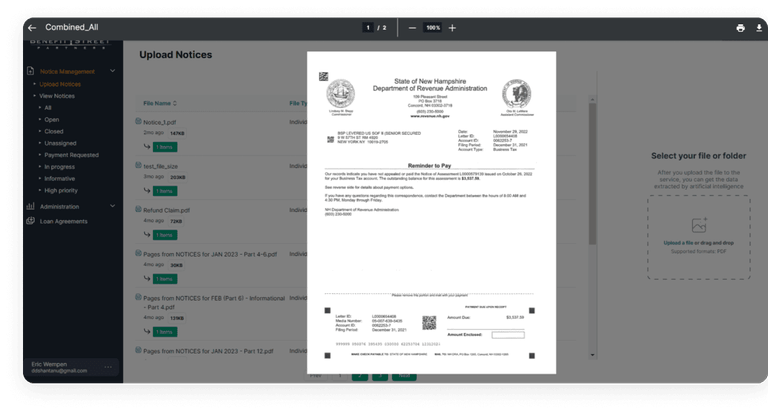The height and width of the screenshot is (411, 768).
Task: Sort the list by File Name
Action: pyautogui.click(x=160, y=103)
